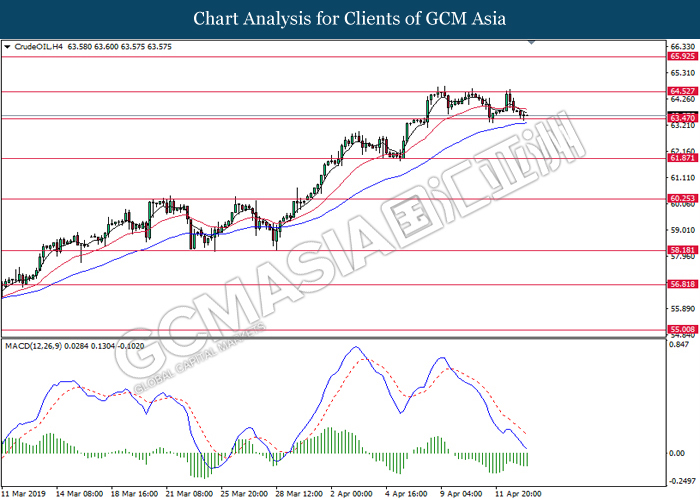Click the 11 Mar 2019 date label
The image size is (700, 500).
[x=23, y=494]
